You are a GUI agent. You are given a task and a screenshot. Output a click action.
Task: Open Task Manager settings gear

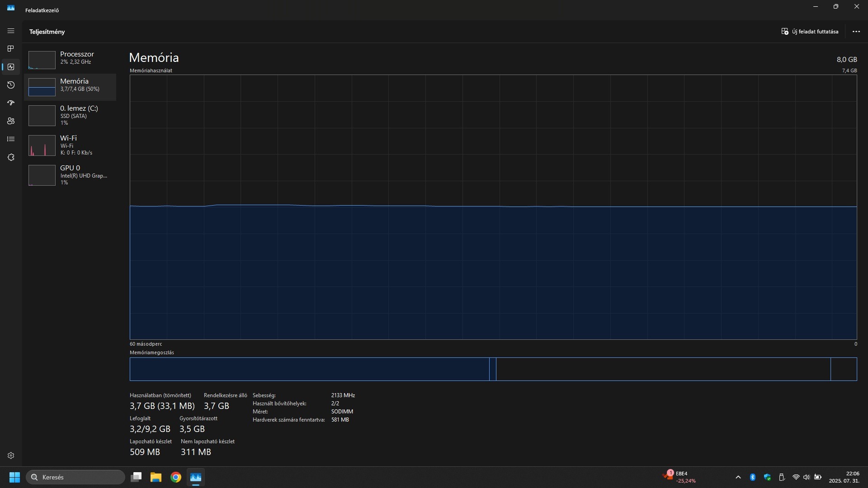pyautogui.click(x=11, y=455)
